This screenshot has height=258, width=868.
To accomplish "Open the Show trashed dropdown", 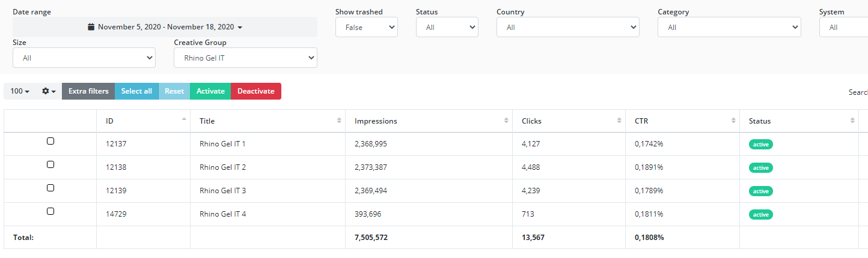I will click(x=366, y=27).
